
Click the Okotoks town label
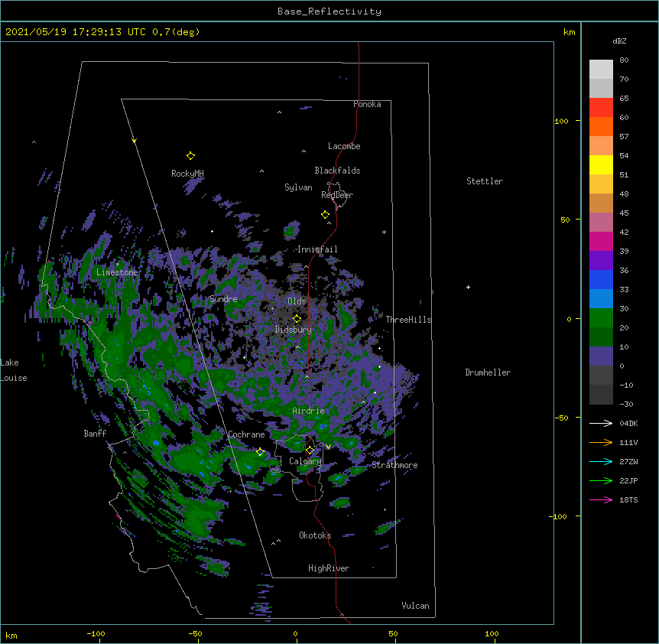tap(315, 535)
